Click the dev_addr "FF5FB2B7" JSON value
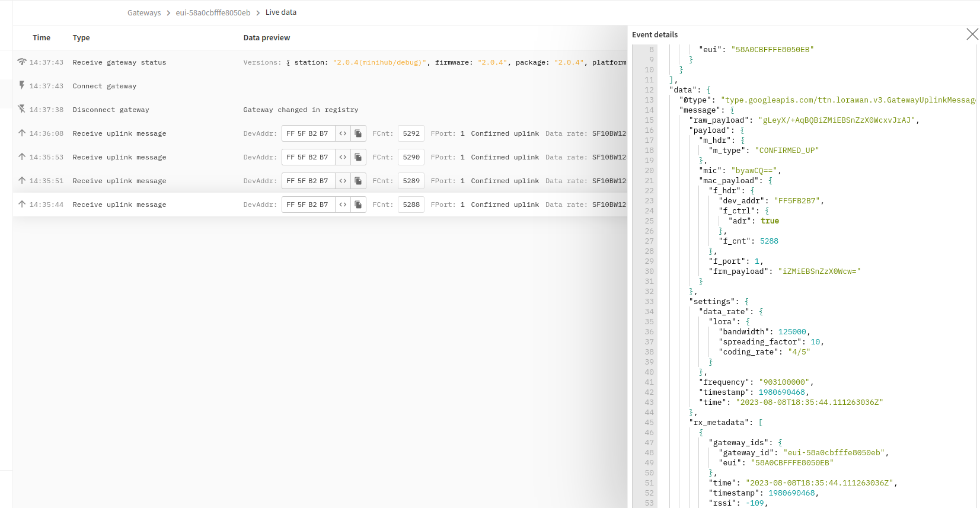980x508 pixels. click(797, 201)
